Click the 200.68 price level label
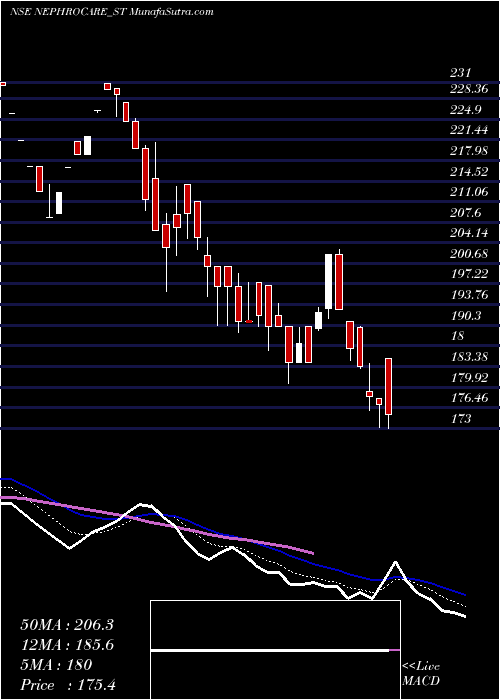 (x=469, y=254)
